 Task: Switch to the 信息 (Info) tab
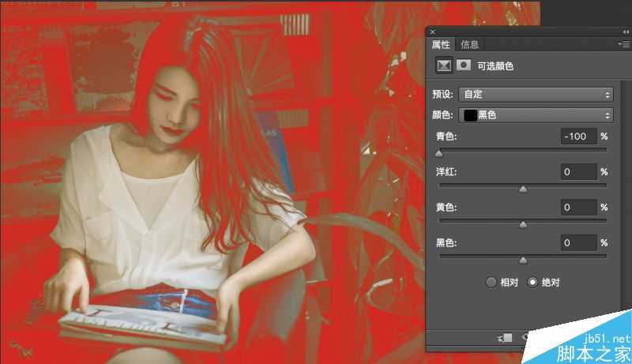pyautogui.click(x=469, y=44)
